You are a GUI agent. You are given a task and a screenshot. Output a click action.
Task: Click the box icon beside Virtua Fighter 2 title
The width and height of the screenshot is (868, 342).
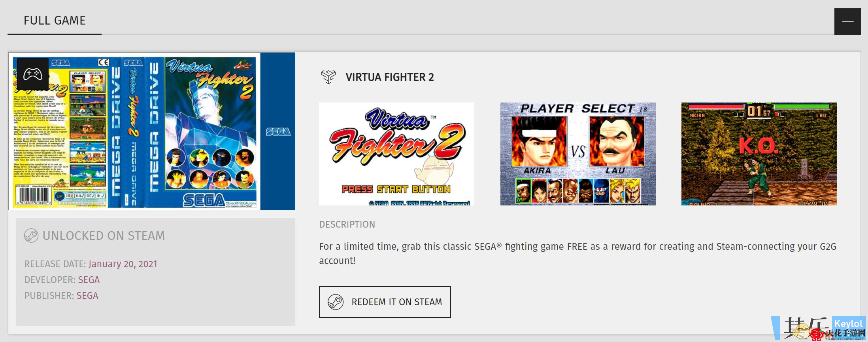click(x=328, y=76)
